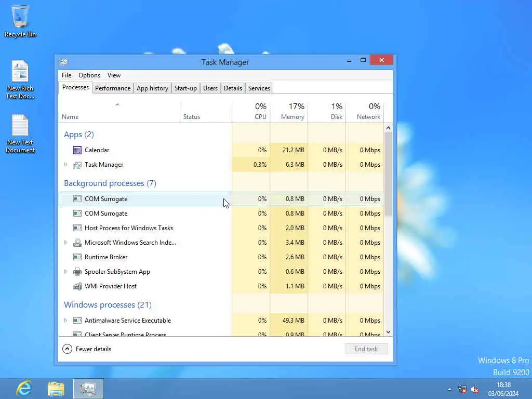
Task: Show hidden tray icons arrow
Action: [x=449, y=389]
